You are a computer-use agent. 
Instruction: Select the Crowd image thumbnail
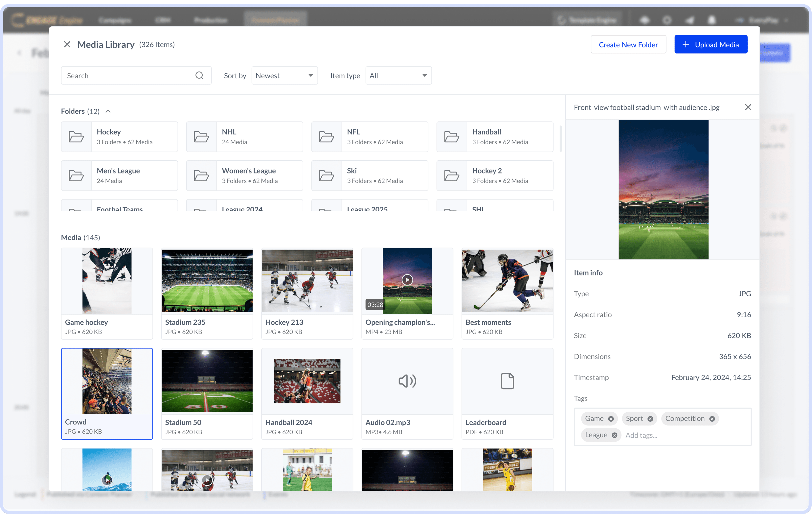coord(107,381)
